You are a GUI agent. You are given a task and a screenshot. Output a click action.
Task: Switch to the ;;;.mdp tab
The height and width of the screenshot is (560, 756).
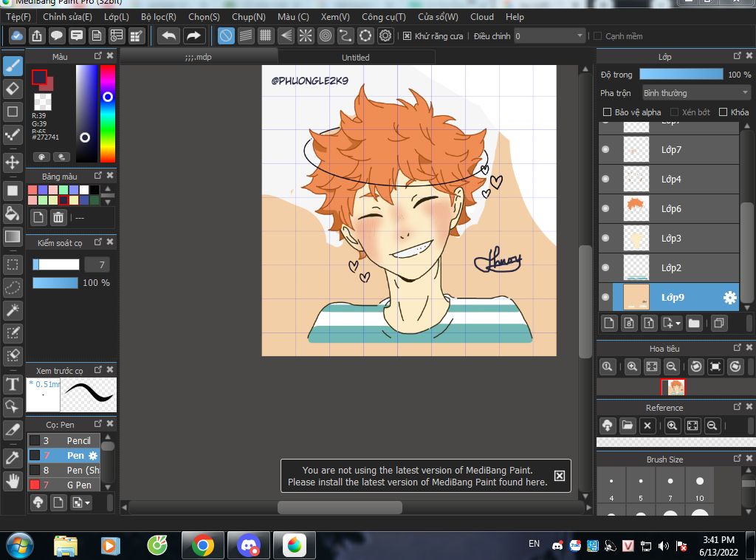[199, 57]
